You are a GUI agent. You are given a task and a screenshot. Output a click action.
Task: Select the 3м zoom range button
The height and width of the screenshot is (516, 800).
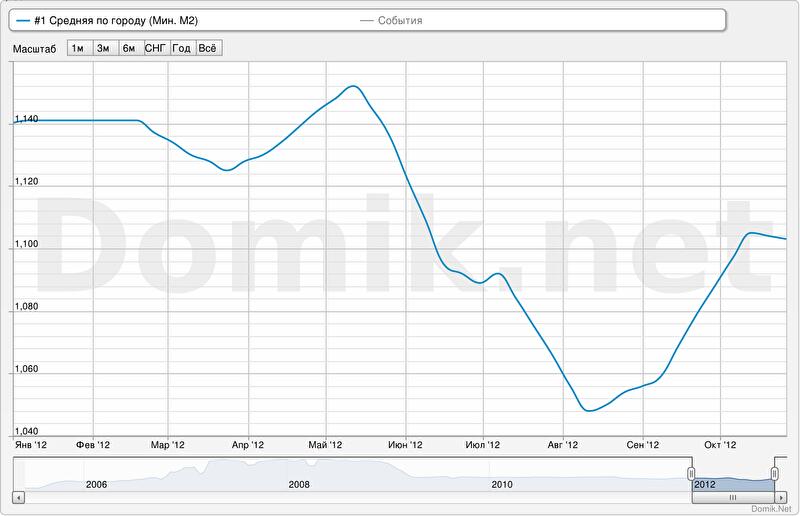(x=103, y=48)
